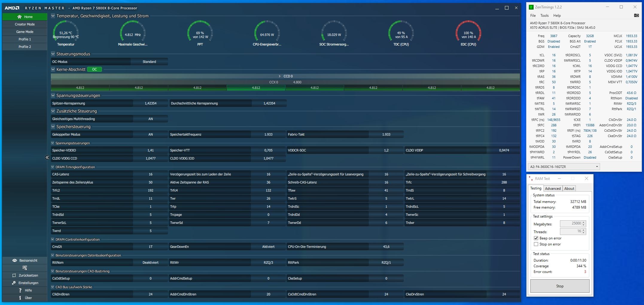Viewport: 644px width, 305px height.
Task: Click the import/export icon below Basisansicht
Action: pos(25,268)
